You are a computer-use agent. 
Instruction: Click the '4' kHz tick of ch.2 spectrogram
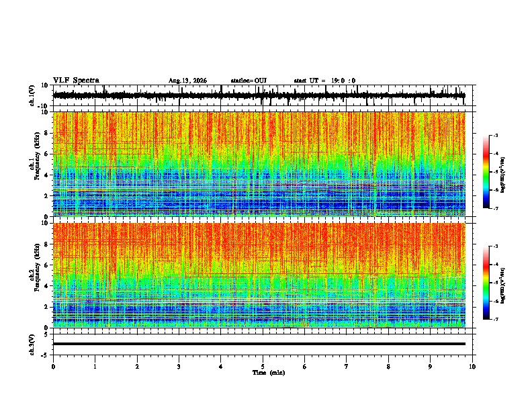46,286
